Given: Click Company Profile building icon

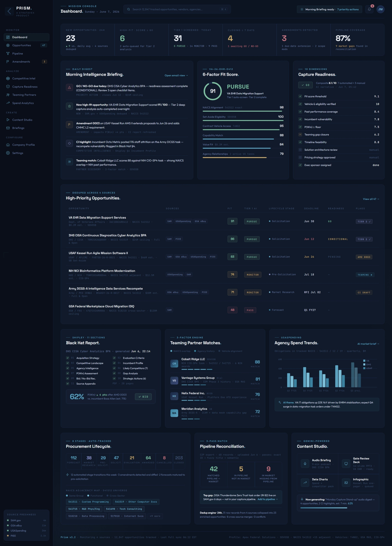Looking at the screenshot, I should pyautogui.click(x=8, y=145).
